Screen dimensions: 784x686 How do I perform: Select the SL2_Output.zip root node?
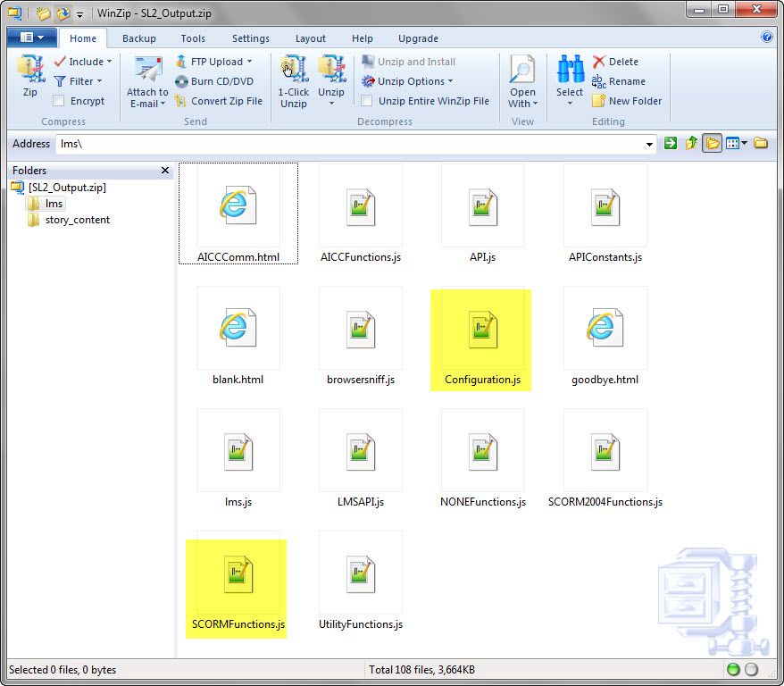(x=59, y=187)
